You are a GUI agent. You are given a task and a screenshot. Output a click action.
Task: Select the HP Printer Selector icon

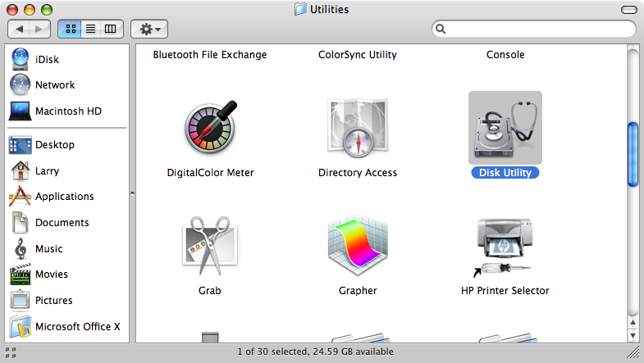tap(505, 247)
